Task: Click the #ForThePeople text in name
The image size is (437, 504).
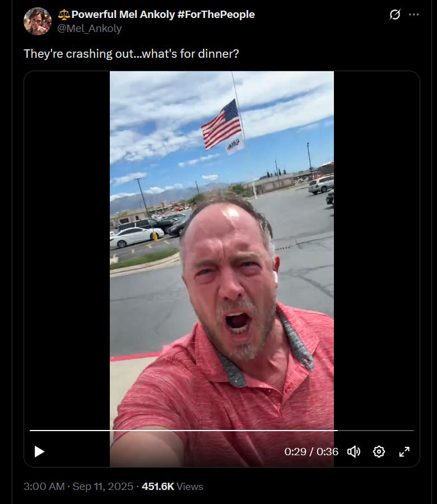Action: pos(216,15)
